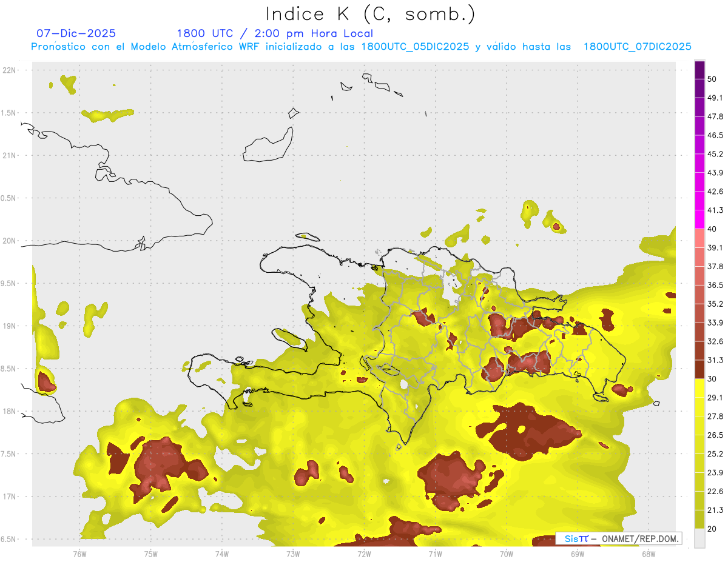Image resolution: width=728 pixels, height=562 pixels.
Task: Click the legend value '33.9'
Action: 715,323
